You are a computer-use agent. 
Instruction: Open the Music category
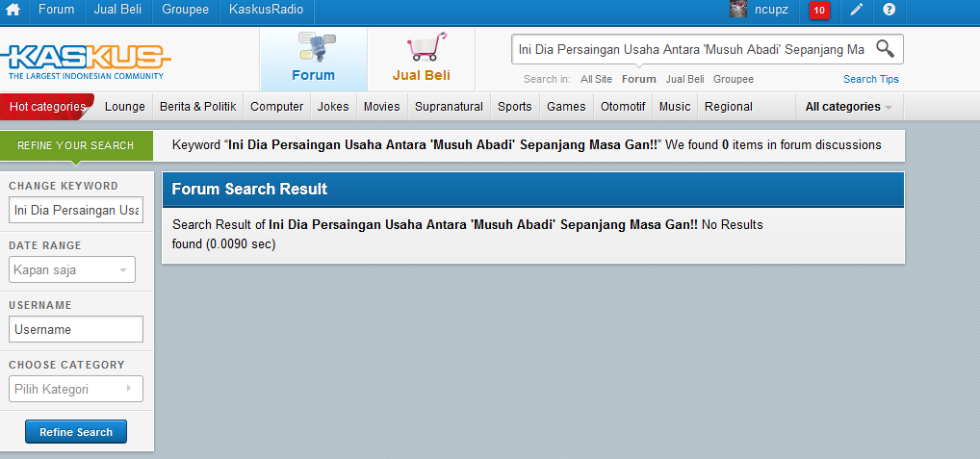click(x=675, y=107)
